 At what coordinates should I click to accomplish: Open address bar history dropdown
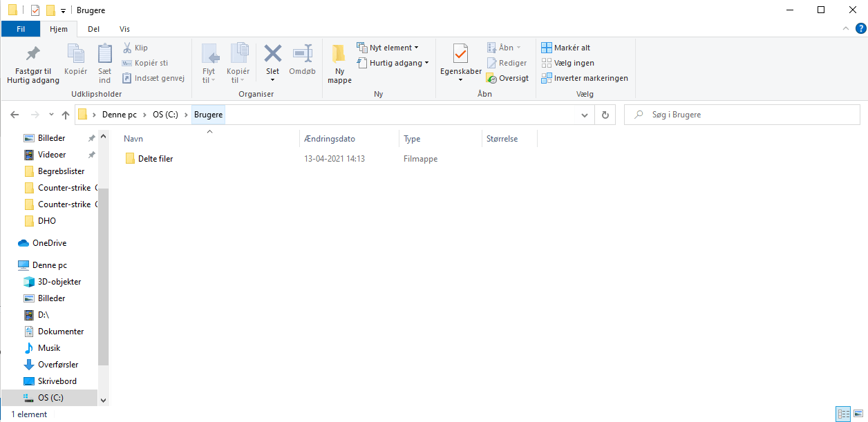click(585, 115)
